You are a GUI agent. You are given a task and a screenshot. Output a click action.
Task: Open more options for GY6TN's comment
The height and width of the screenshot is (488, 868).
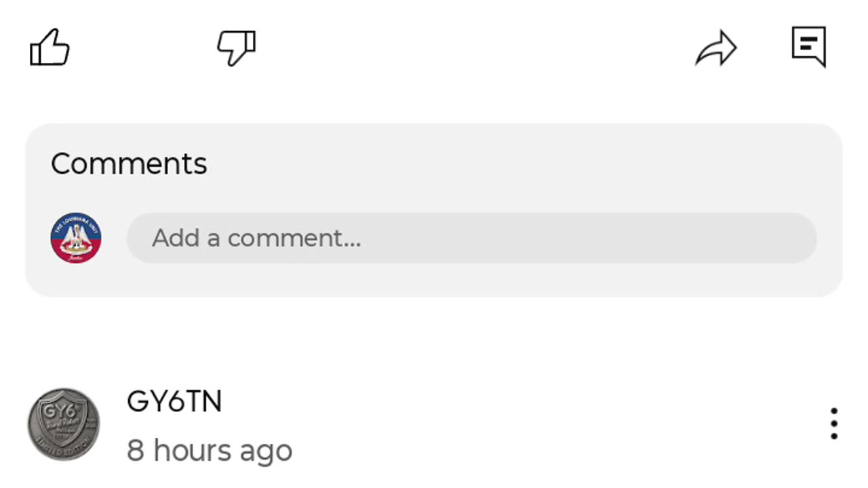(x=833, y=424)
